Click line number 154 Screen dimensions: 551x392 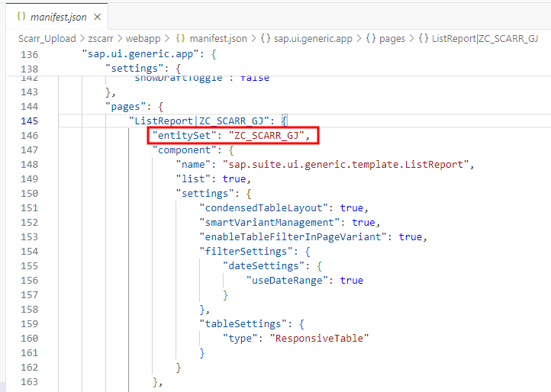29,251
